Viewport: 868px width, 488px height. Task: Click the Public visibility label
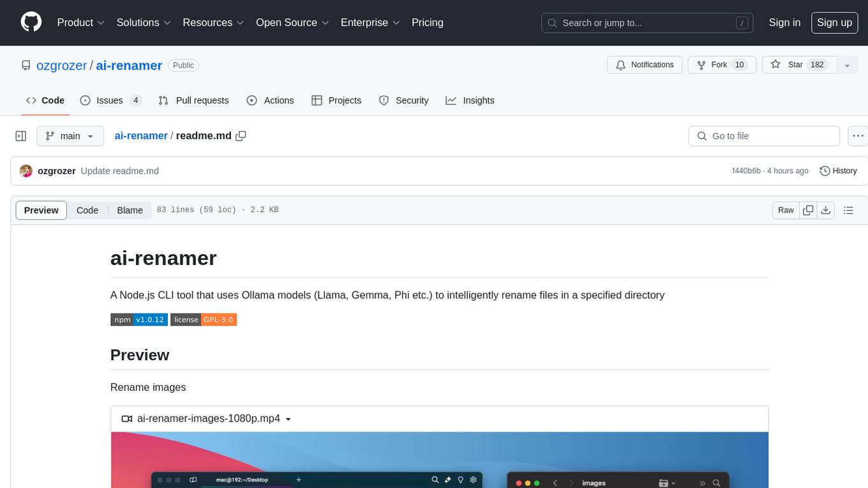(x=183, y=65)
